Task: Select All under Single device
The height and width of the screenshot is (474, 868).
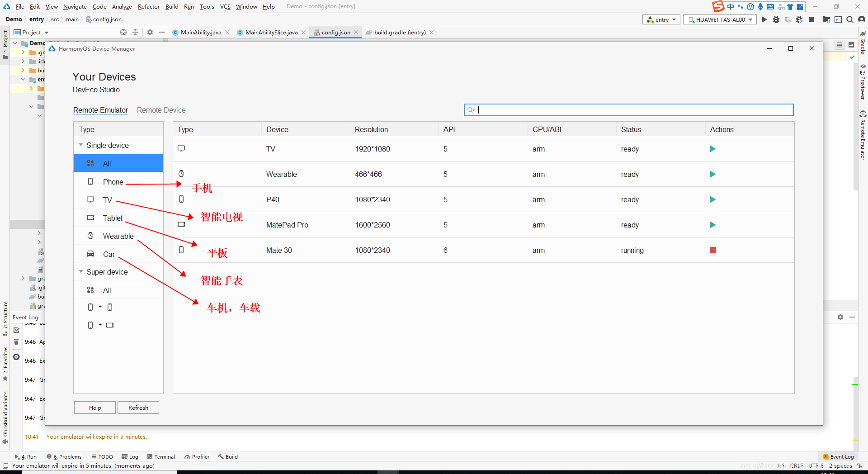Action: [x=118, y=163]
